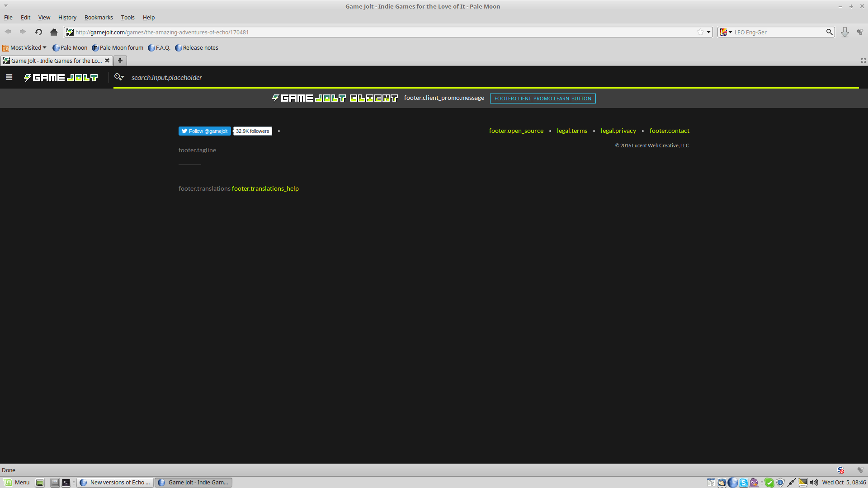
Task: Click the bookmark star icon
Action: point(700,32)
